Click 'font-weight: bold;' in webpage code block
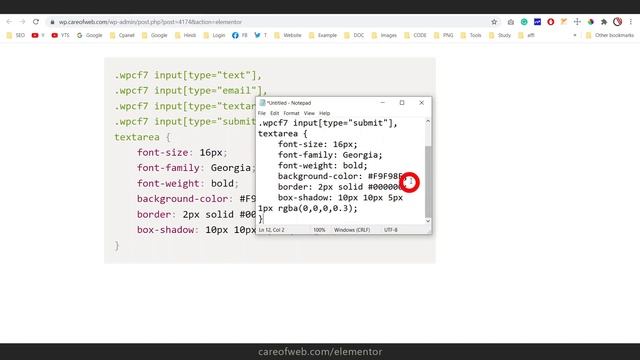 coord(188,183)
